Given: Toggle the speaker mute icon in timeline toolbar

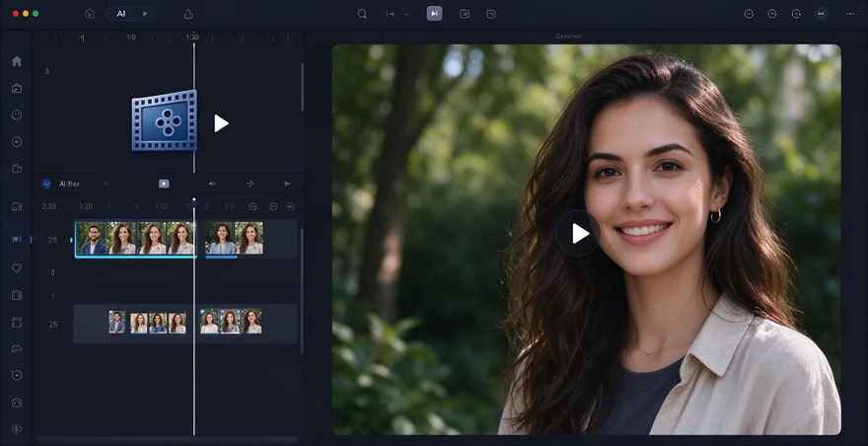Looking at the screenshot, I should (x=212, y=184).
